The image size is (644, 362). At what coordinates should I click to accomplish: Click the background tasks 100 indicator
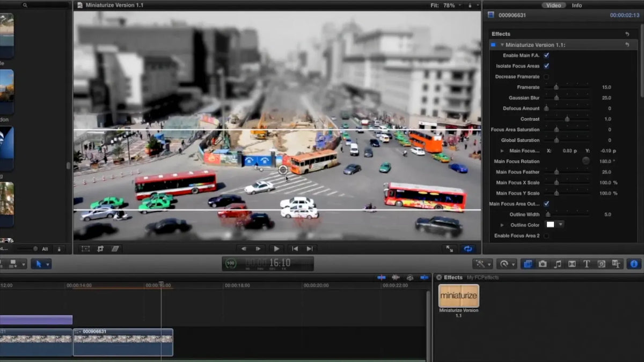coord(231,263)
